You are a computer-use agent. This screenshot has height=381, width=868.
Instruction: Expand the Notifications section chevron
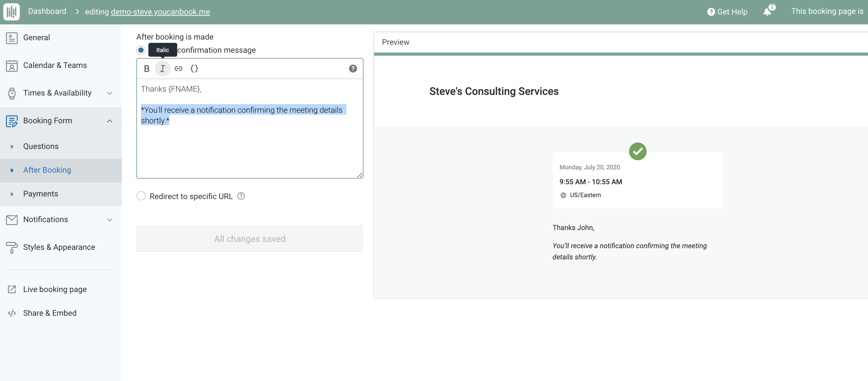pyautogui.click(x=110, y=220)
